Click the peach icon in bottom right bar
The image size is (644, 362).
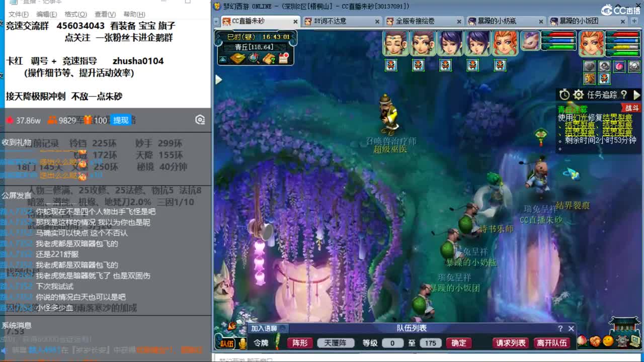tap(583, 341)
